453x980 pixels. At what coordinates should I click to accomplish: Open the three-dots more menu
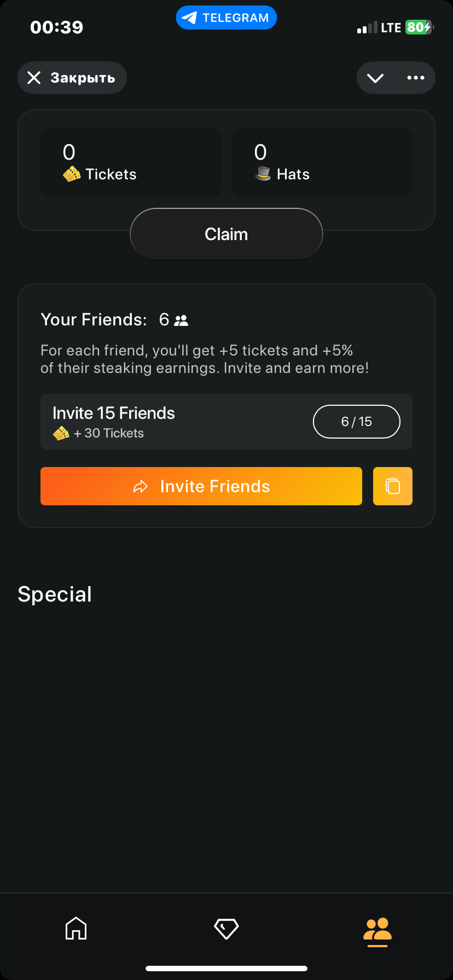[416, 78]
